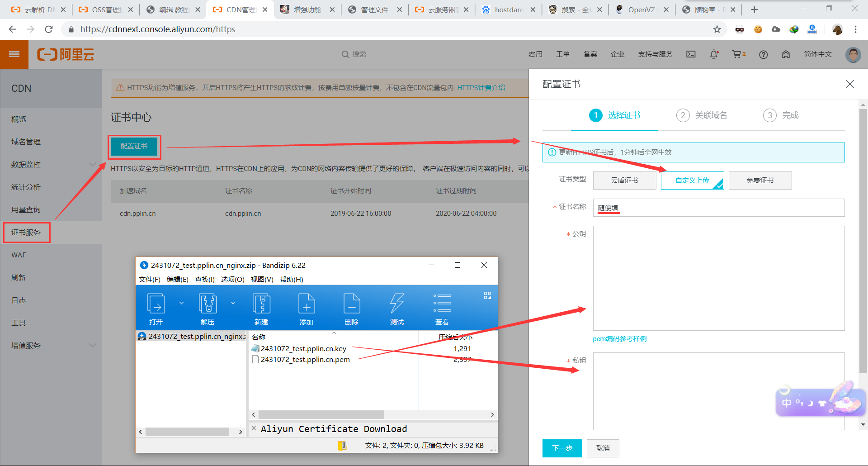Select the 添加 (Add files) icon in Bandizip
The width and height of the screenshot is (868, 466).
(307, 308)
